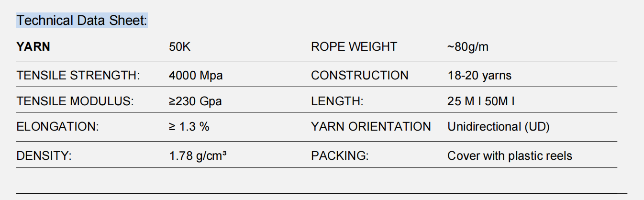This screenshot has width=644, height=200.
Task: Click the TENSILE MODULUS label
Action: [x=75, y=101]
